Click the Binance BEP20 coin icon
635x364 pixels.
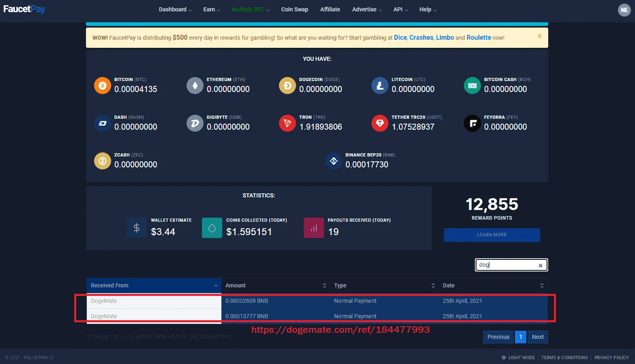(334, 161)
